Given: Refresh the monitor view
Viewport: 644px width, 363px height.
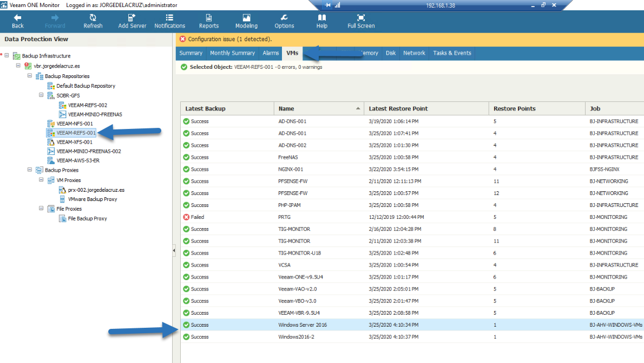Looking at the screenshot, I should (x=93, y=21).
